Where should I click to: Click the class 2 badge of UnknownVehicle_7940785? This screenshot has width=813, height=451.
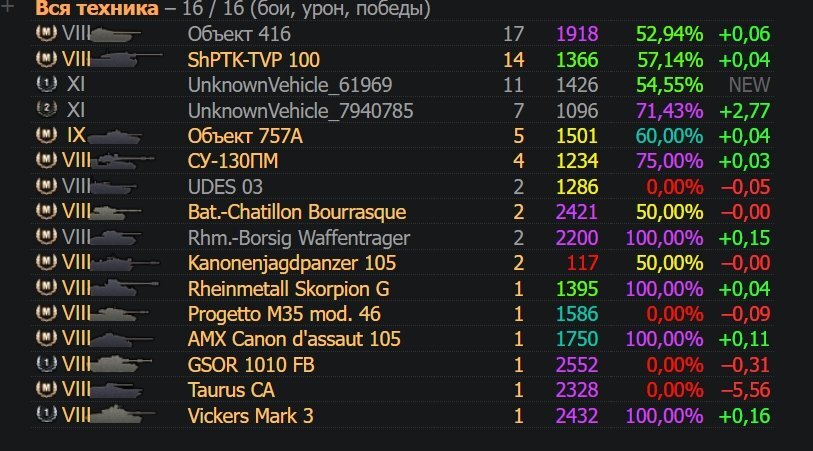pyautogui.click(x=46, y=109)
